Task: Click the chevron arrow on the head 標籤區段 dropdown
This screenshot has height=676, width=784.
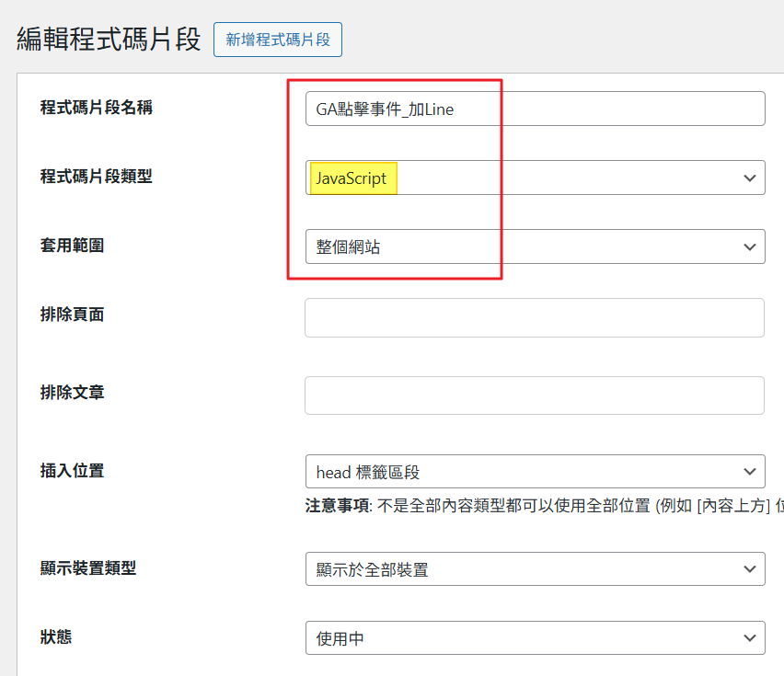Action: pos(749,472)
